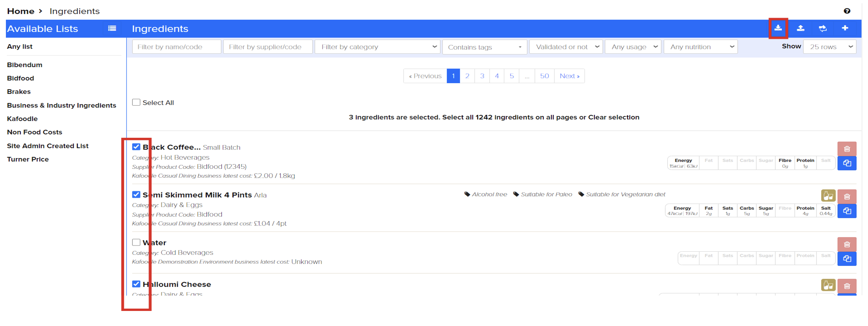Copy the Black Coffee ingredient

coord(847,163)
